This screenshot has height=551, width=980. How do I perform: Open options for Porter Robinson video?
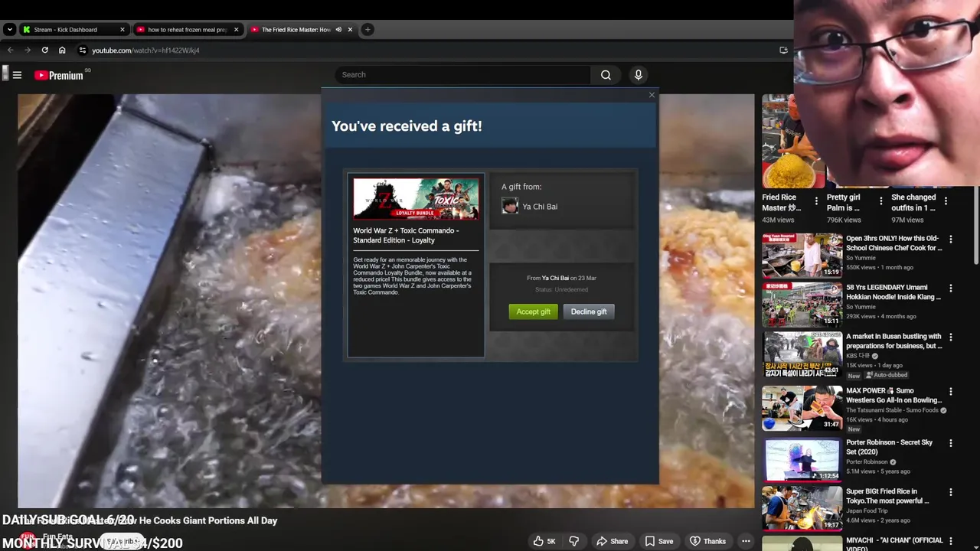[x=951, y=443]
